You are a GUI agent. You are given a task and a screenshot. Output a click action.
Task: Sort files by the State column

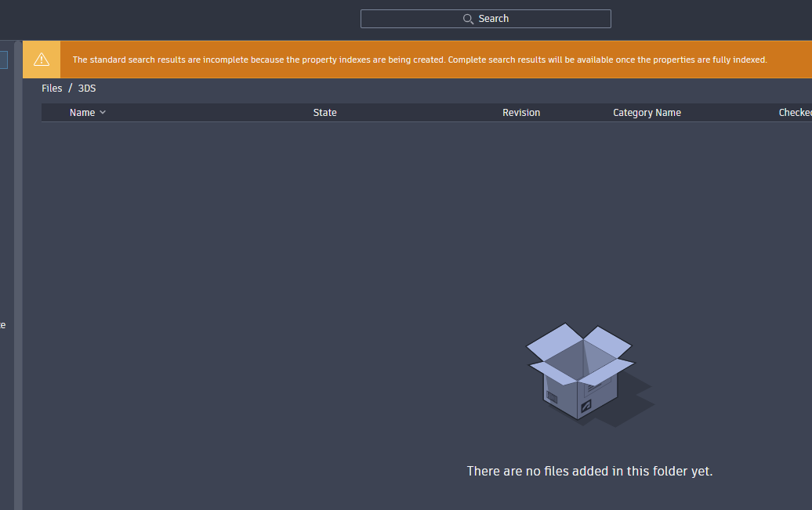324,112
